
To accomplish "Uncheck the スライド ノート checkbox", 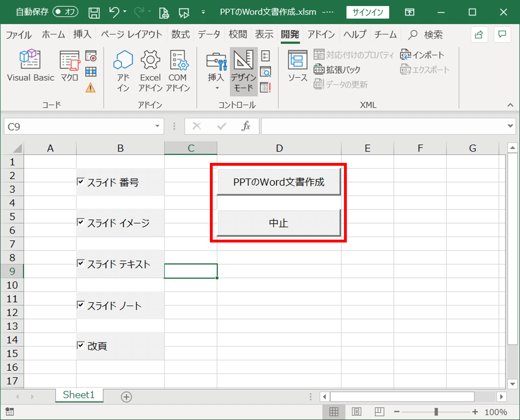I will click(80, 305).
